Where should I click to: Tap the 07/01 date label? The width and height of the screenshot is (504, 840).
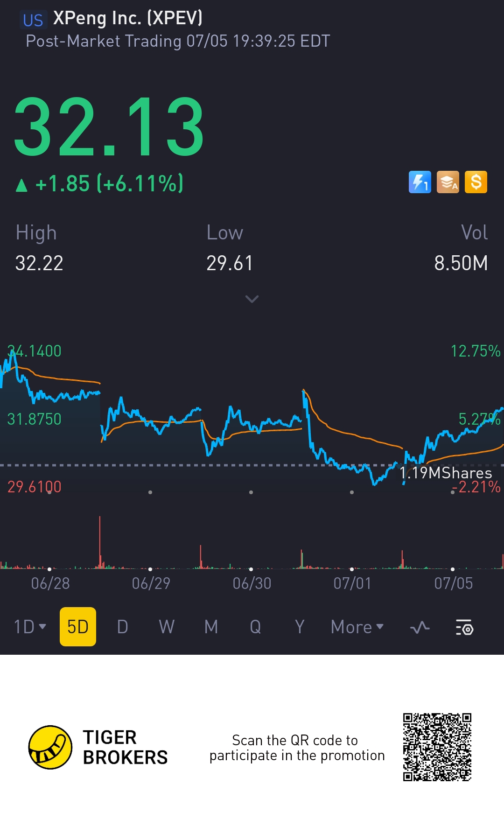(x=352, y=583)
